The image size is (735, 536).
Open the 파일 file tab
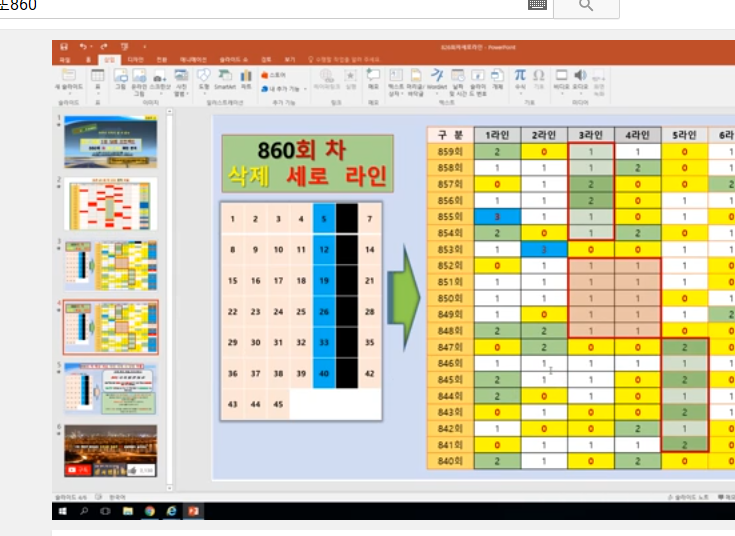[65, 60]
